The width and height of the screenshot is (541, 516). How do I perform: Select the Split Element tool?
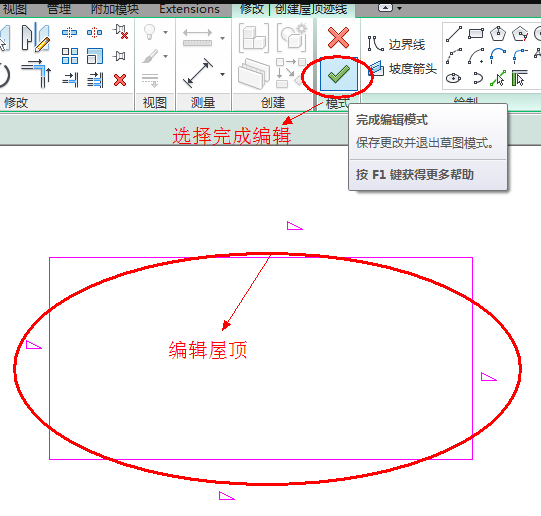pos(69,32)
